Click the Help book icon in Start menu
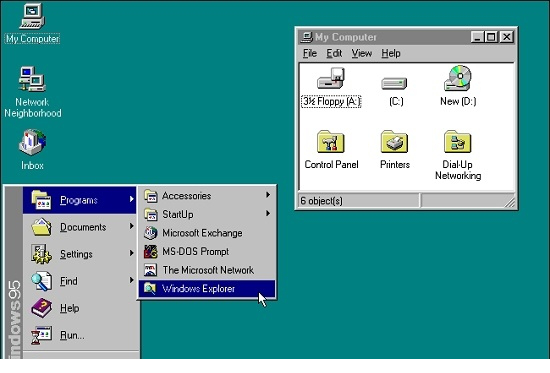 41,308
